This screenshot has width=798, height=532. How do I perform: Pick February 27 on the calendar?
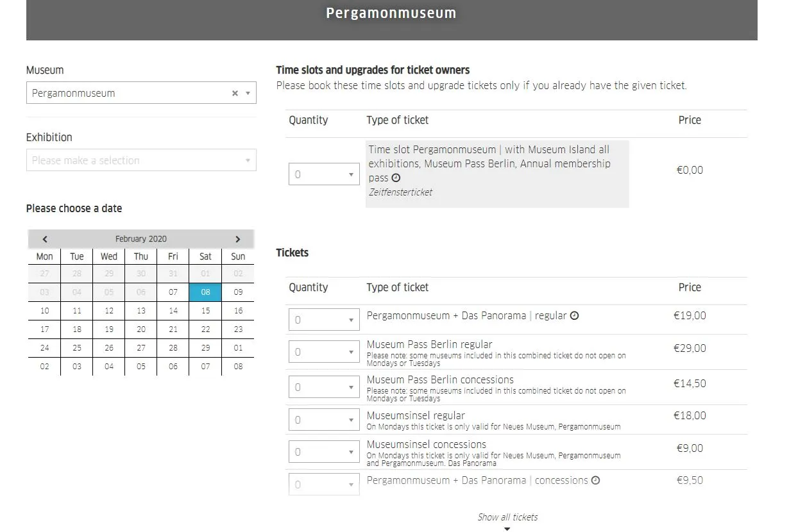point(141,348)
